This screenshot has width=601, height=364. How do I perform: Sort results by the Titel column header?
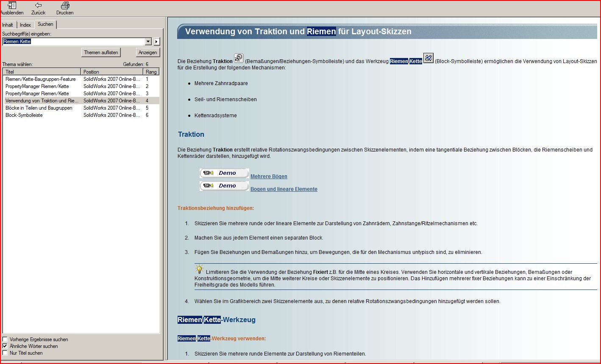42,72
